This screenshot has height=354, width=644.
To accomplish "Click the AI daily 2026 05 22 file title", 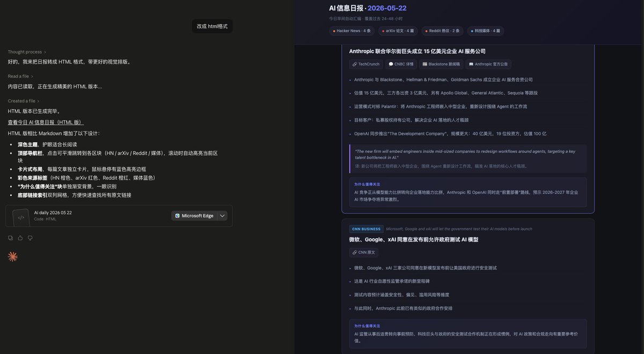I will 53,212.
